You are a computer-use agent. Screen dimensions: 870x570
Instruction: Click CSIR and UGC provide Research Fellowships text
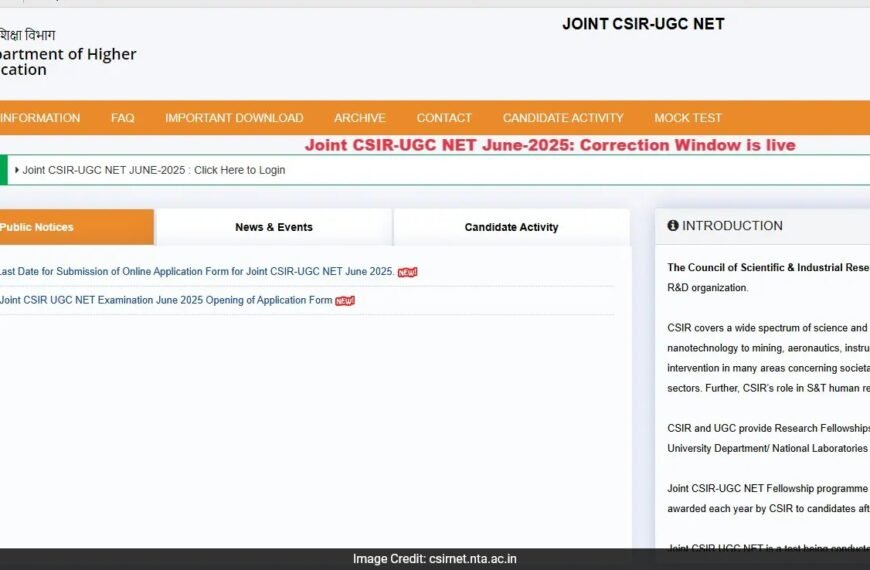pyautogui.click(x=768, y=428)
